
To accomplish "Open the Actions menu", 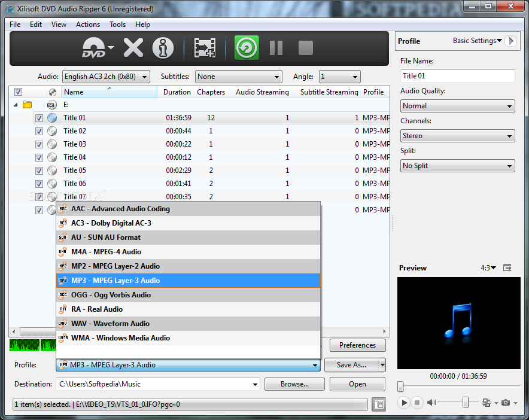I will click(x=88, y=25).
